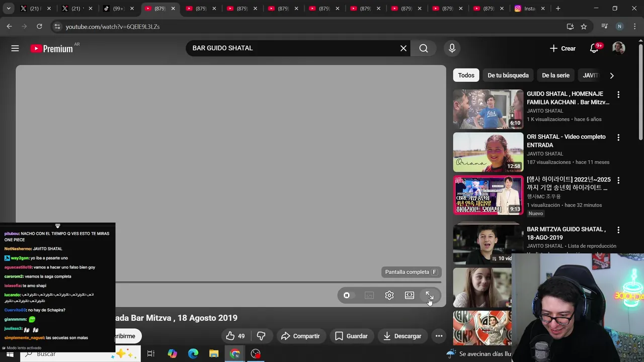This screenshot has height=362, width=644.
Task: Bookmark this page with the star
Action: 584,27
